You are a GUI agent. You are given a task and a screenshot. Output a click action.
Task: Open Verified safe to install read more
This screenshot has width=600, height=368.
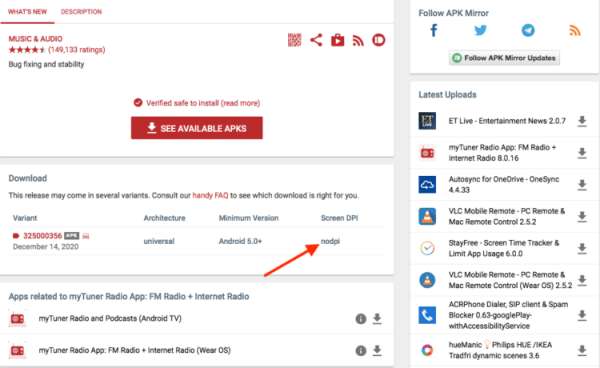coord(203,103)
